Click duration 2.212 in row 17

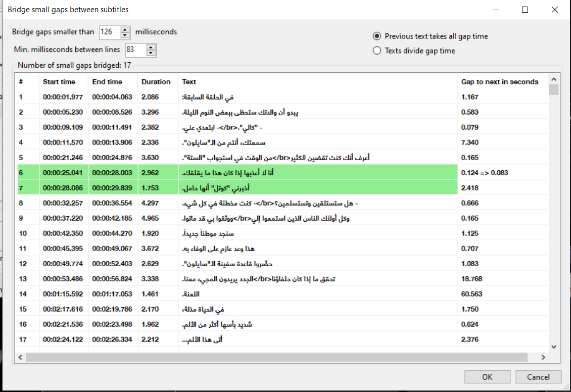point(150,339)
